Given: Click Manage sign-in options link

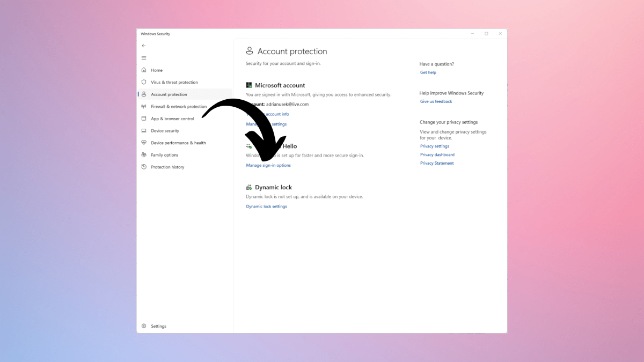Looking at the screenshot, I should tap(268, 165).
